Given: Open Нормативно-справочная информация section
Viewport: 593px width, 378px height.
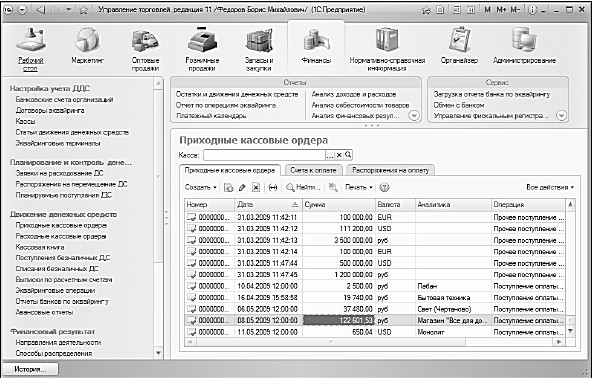Looking at the screenshot, I should (x=387, y=49).
